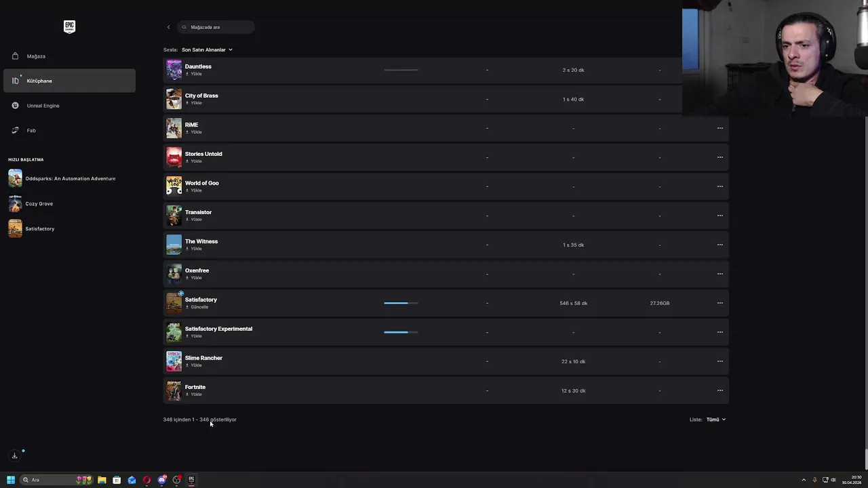Open more options for Transistor
Image resolution: width=868 pixels, height=488 pixels.
(x=719, y=216)
